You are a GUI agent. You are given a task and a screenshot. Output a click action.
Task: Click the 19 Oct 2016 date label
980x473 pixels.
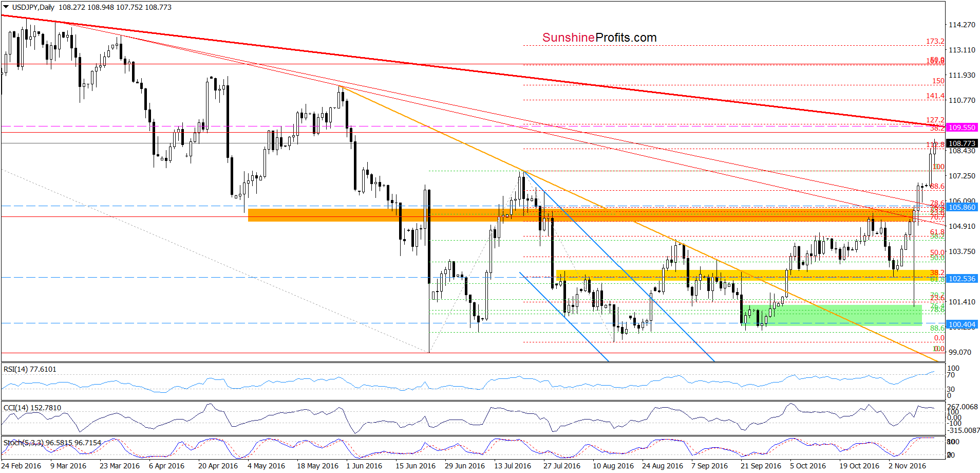[859, 466]
